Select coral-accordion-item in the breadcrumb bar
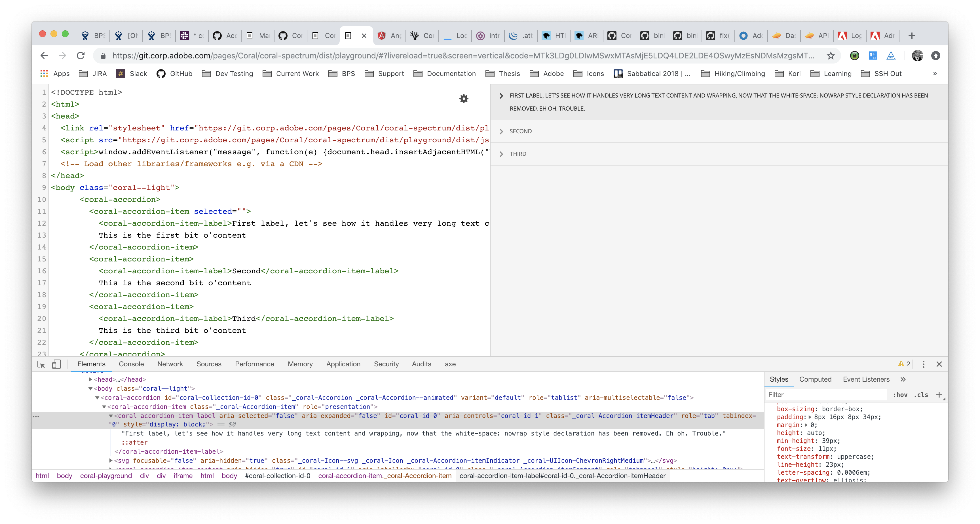The width and height of the screenshot is (980, 524). click(x=385, y=476)
